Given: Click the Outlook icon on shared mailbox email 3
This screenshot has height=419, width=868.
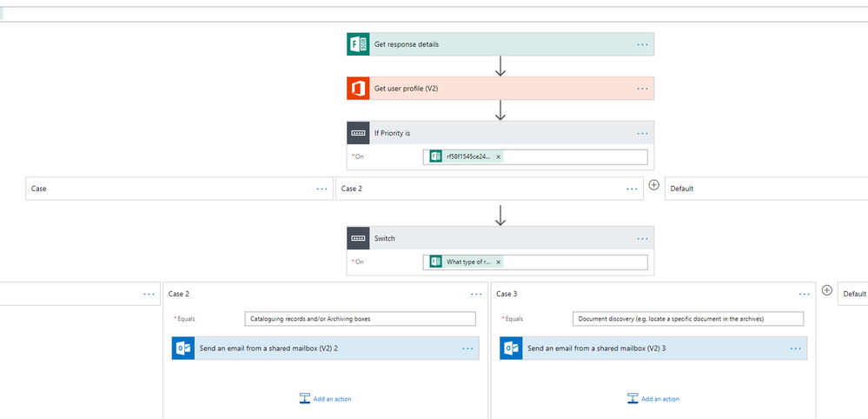Looking at the screenshot, I should click(511, 349).
